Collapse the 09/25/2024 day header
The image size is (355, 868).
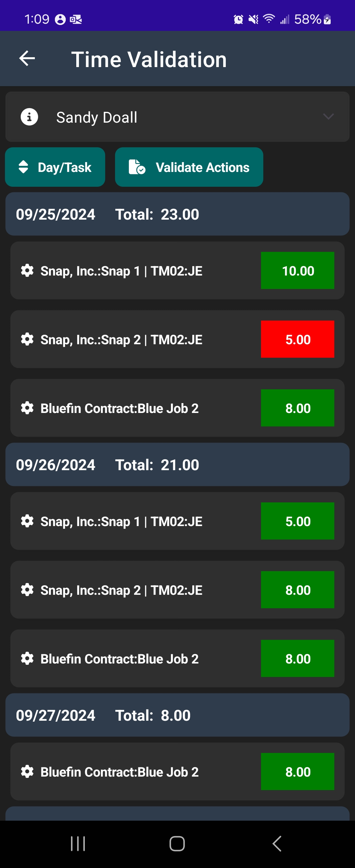click(177, 214)
